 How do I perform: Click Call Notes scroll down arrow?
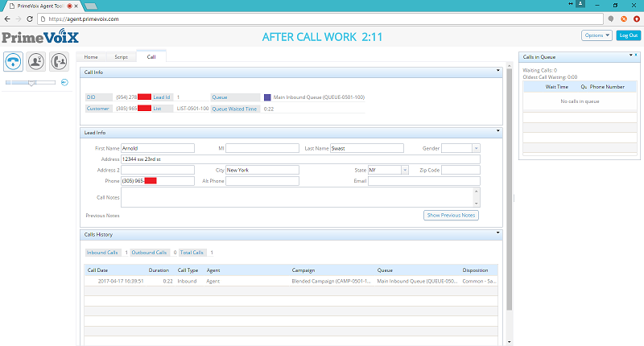pos(477,204)
